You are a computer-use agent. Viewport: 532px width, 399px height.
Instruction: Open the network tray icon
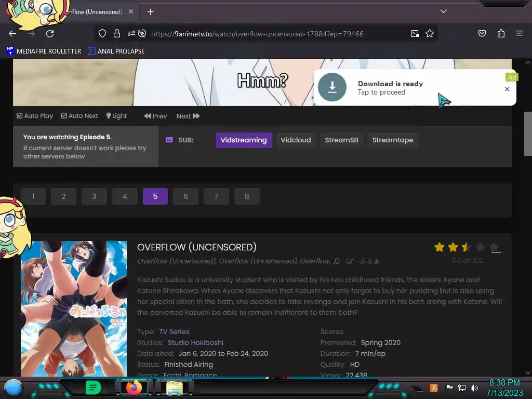462,388
